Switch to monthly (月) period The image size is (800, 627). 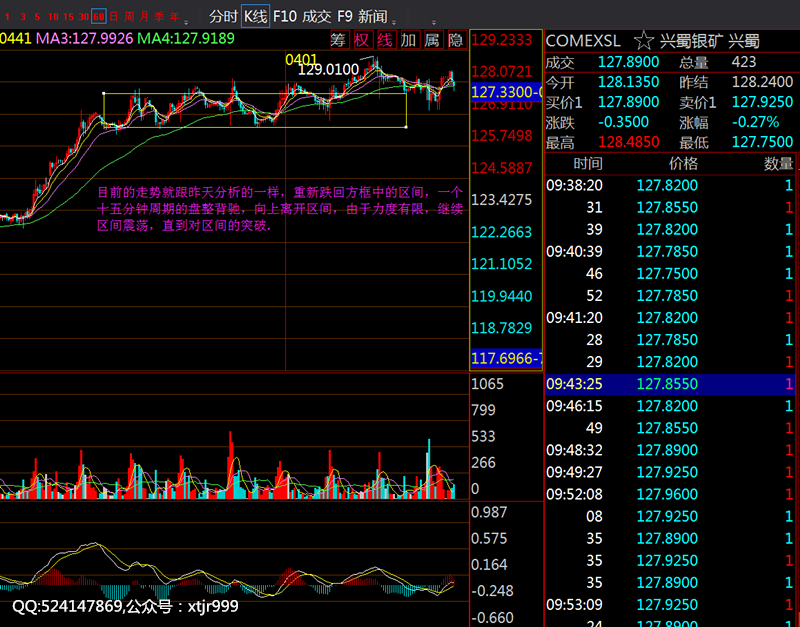coord(144,17)
